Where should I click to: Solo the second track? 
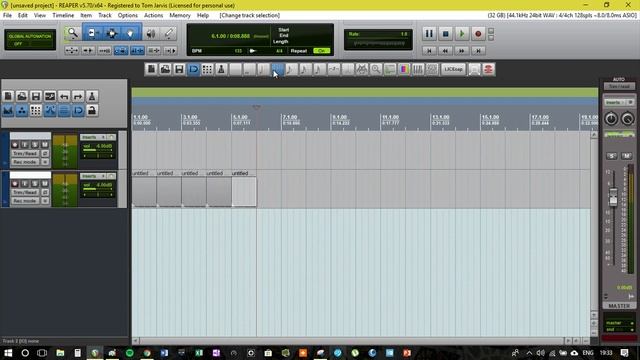(35, 184)
